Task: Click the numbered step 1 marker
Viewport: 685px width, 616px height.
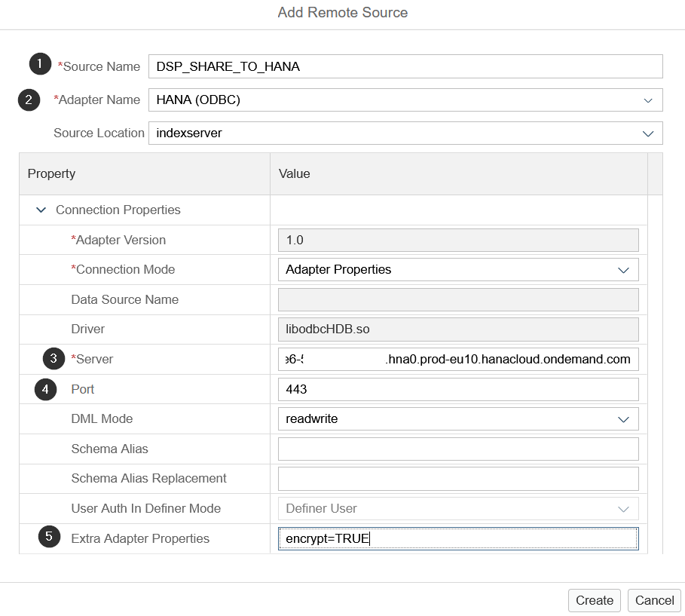Action: 40,64
